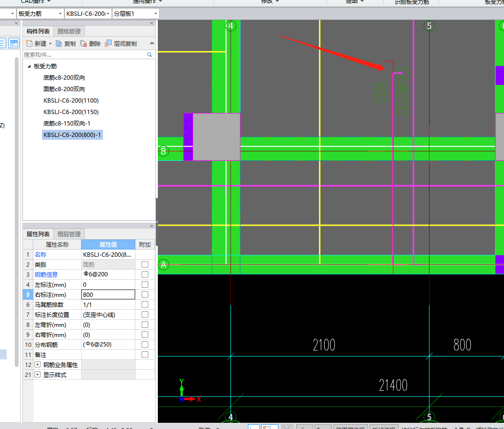Tick the 附加 checkbox for 左弯折(mm)
This screenshot has width=504, height=429.
(145, 324)
